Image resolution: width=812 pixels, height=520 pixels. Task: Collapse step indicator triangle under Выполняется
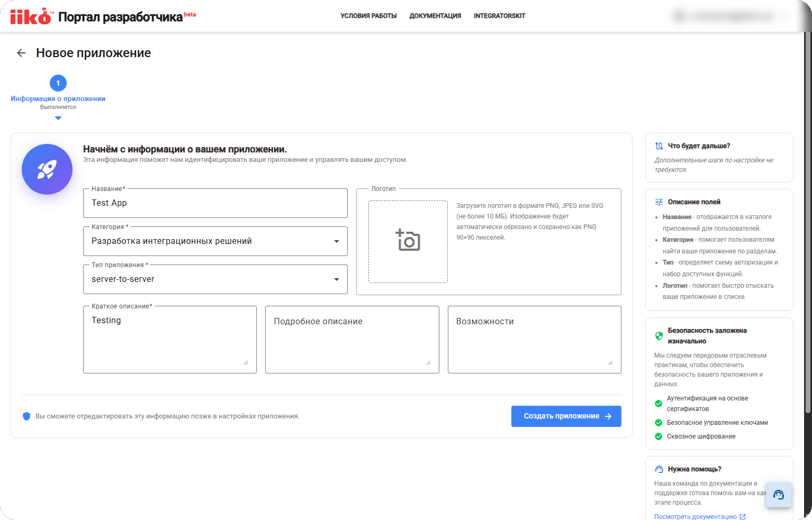(58, 118)
